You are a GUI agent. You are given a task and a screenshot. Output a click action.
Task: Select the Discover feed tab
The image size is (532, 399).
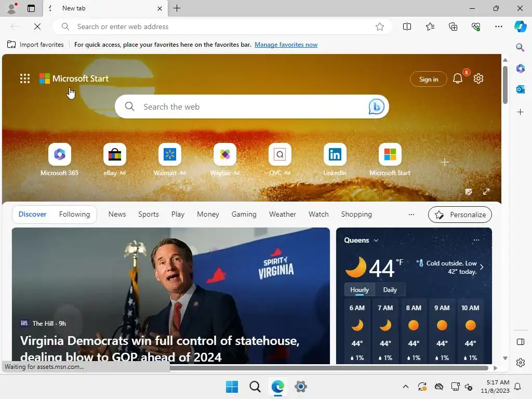click(32, 215)
